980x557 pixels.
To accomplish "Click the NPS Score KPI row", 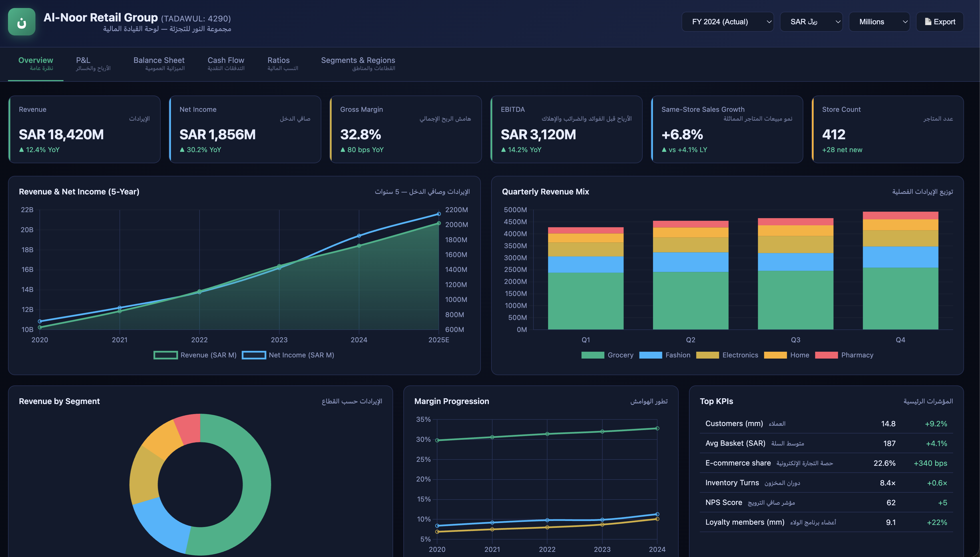I will pos(826,503).
